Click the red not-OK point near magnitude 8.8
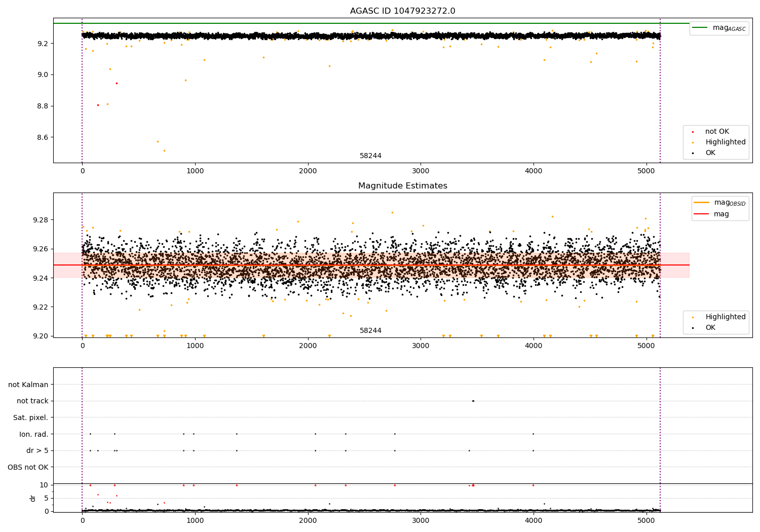This screenshot has width=760, height=532. (x=98, y=105)
